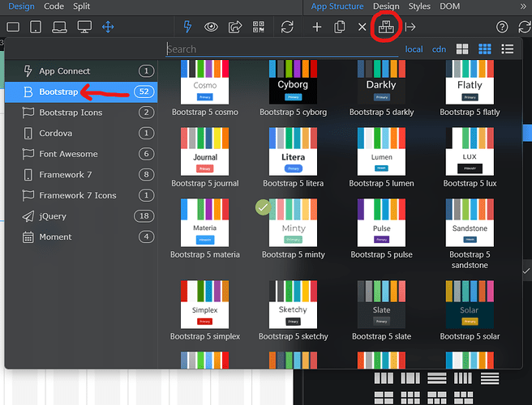This screenshot has height=405, width=532.
Task: Open the left Design view tab
Action: 21,6
